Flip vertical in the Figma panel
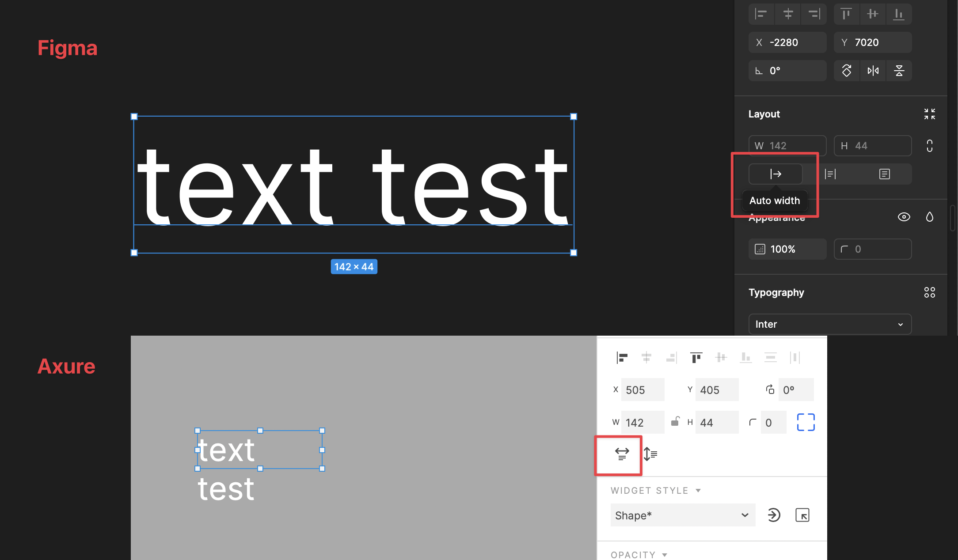The image size is (958, 560). point(899,71)
